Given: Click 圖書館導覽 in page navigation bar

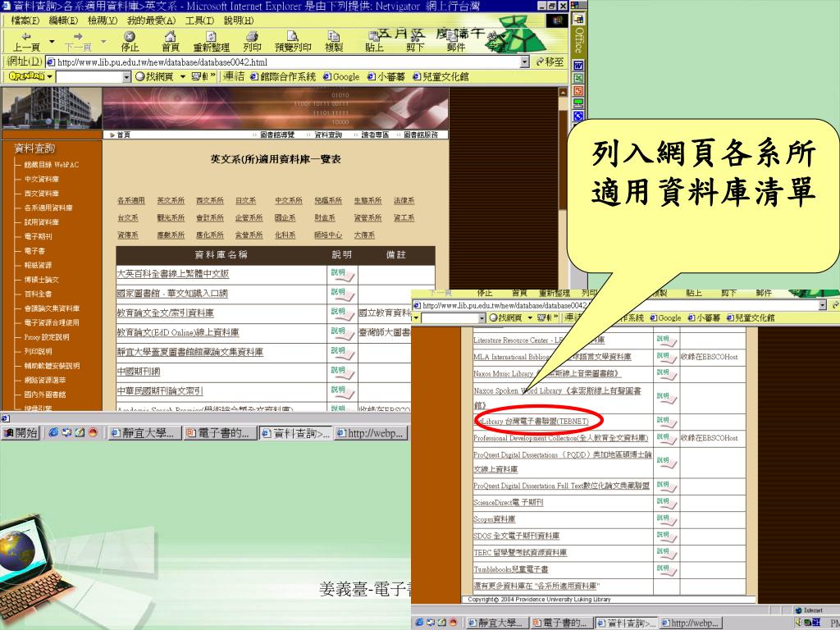Looking at the screenshot, I should (277, 135).
